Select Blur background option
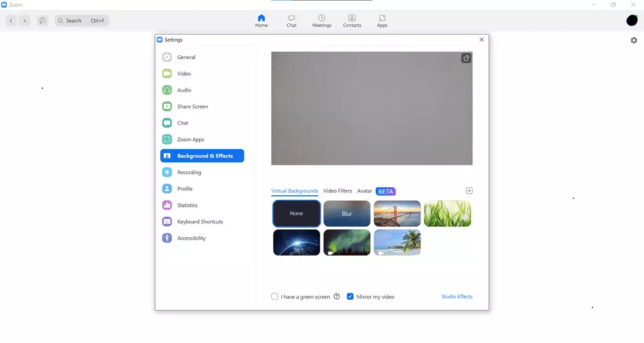 tap(347, 214)
